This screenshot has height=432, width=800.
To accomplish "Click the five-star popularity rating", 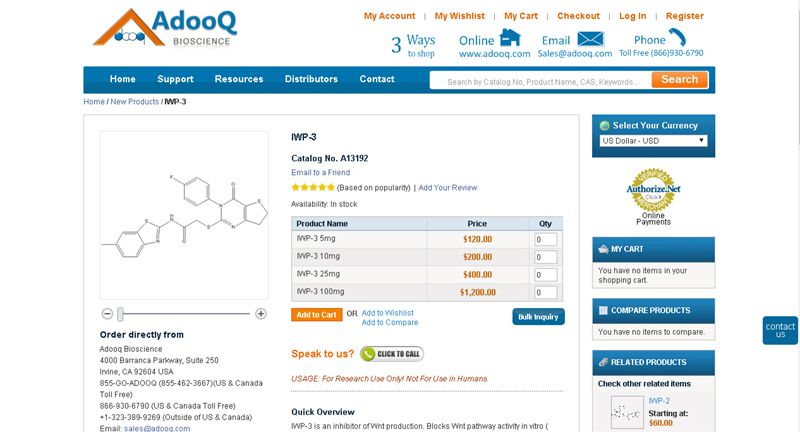I will pyautogui.click(x=313, y=187).
